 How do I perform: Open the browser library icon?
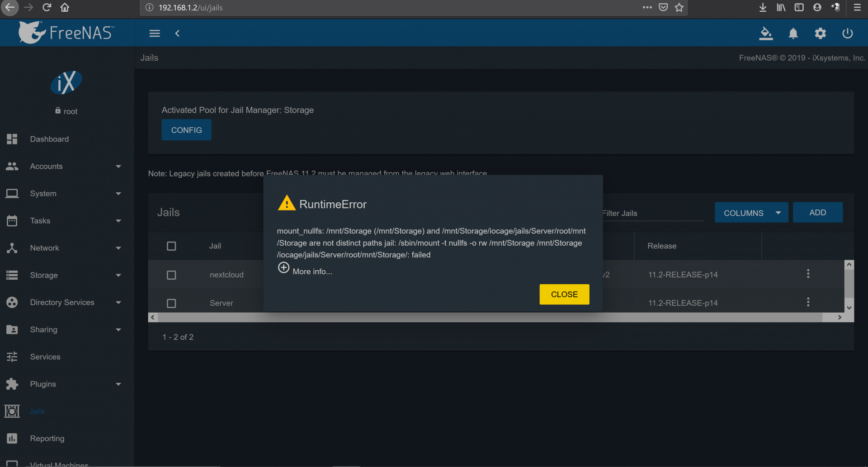point(781,7)
